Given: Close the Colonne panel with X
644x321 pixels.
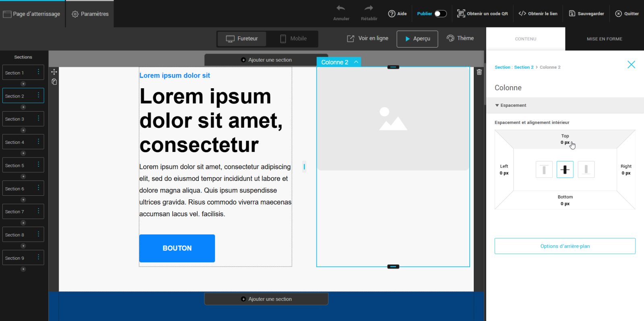Looking at the screenshot, I should [631, 64].
